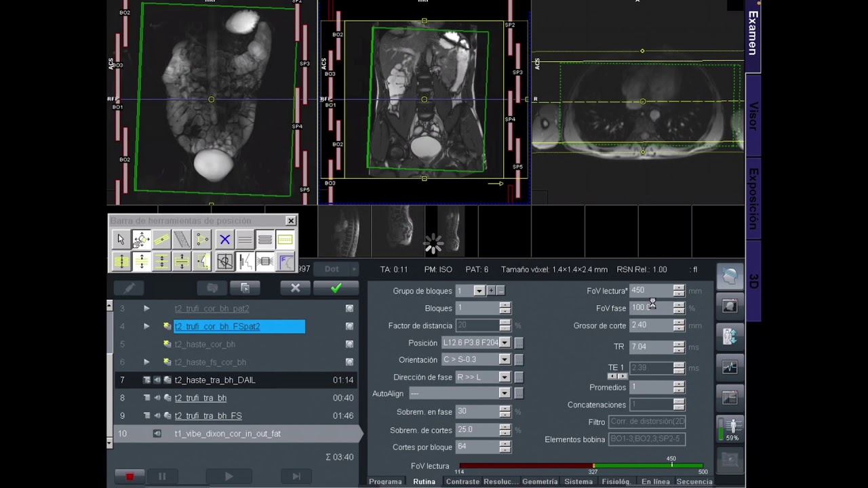Select sequence t2_haste_tra_bh_DAIL

(x=215, y=380)
